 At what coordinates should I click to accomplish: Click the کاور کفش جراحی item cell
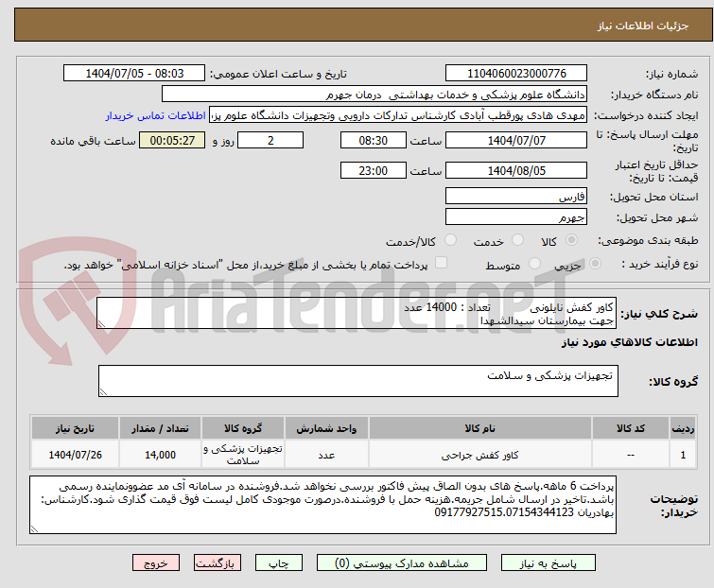coord(480,455)
